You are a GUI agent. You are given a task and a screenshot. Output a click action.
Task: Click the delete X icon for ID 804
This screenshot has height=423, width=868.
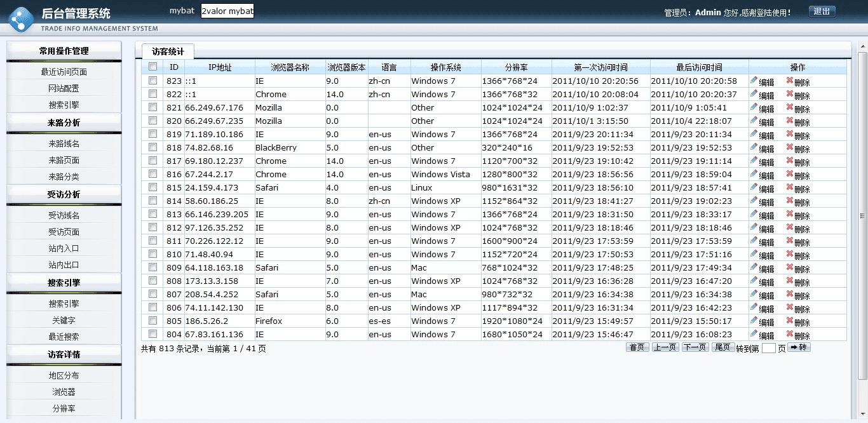pos(790,333)
